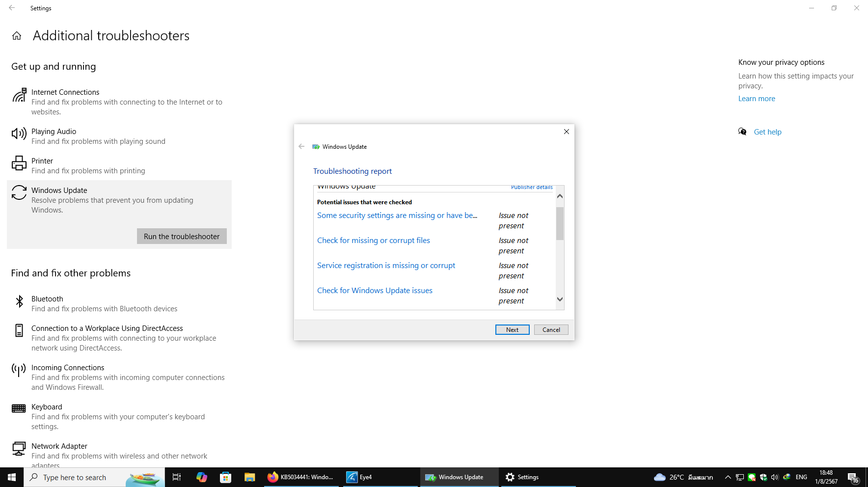Select the Printer troubleshooter entry

point(119,165)
